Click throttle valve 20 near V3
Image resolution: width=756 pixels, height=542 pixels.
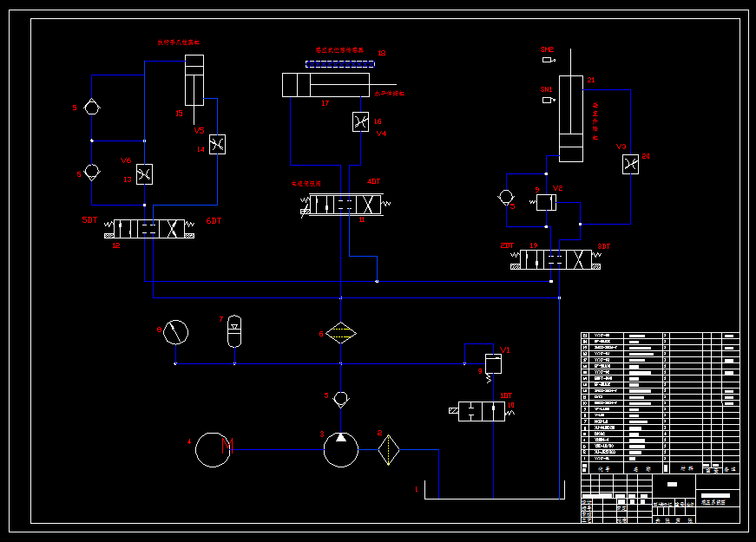[631, 164]
